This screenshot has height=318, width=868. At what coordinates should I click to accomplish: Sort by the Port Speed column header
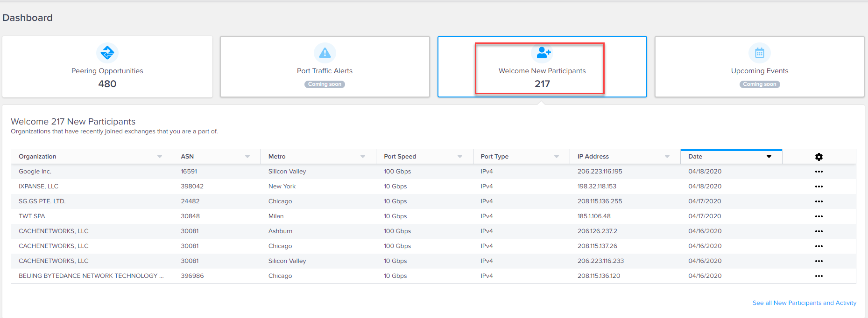(400, 157)
